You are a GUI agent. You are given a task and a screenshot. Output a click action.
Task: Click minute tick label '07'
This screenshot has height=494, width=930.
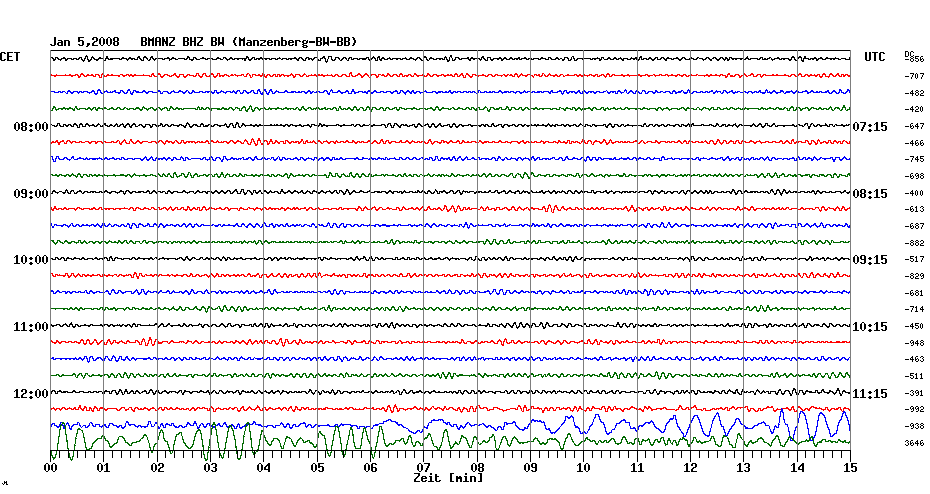point(423,468)
